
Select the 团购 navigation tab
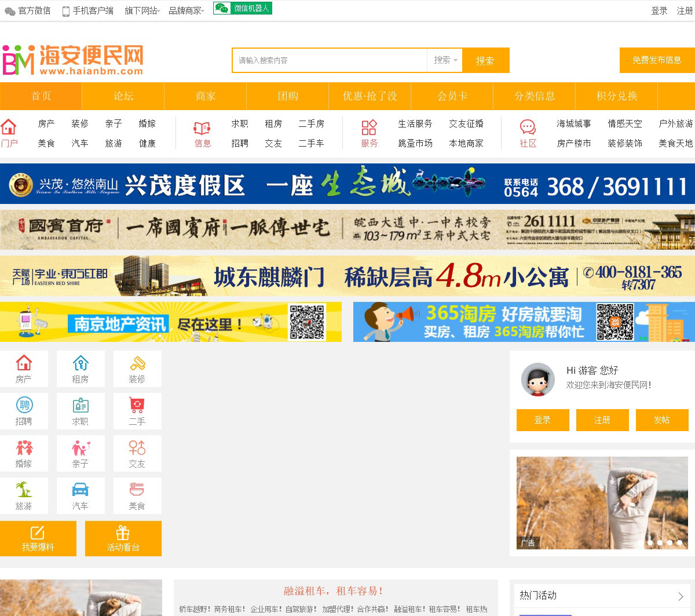click(x=288, y=96)
